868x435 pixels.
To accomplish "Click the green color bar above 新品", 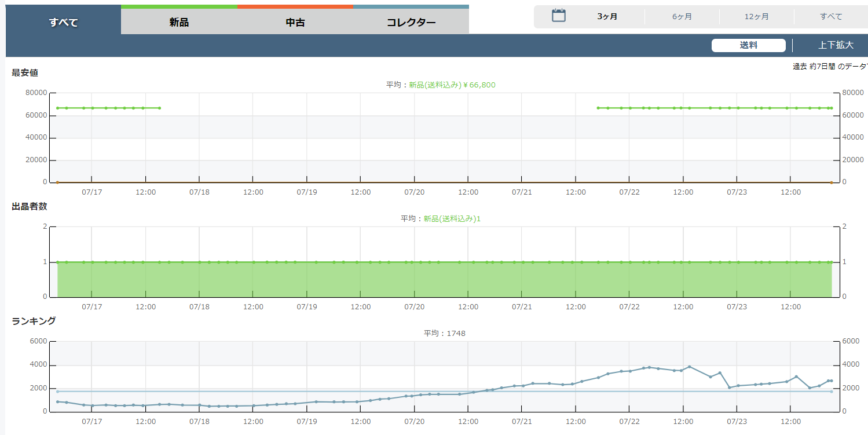I will [179, 6].
